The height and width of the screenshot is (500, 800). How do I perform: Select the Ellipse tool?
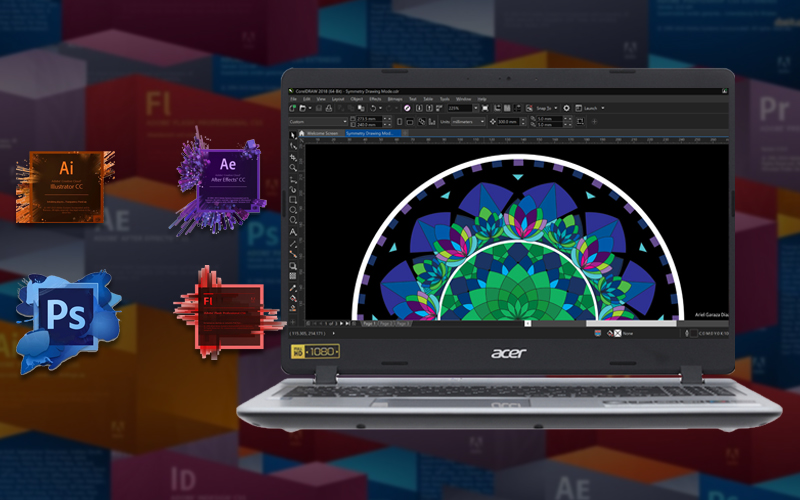coord(293,210)
